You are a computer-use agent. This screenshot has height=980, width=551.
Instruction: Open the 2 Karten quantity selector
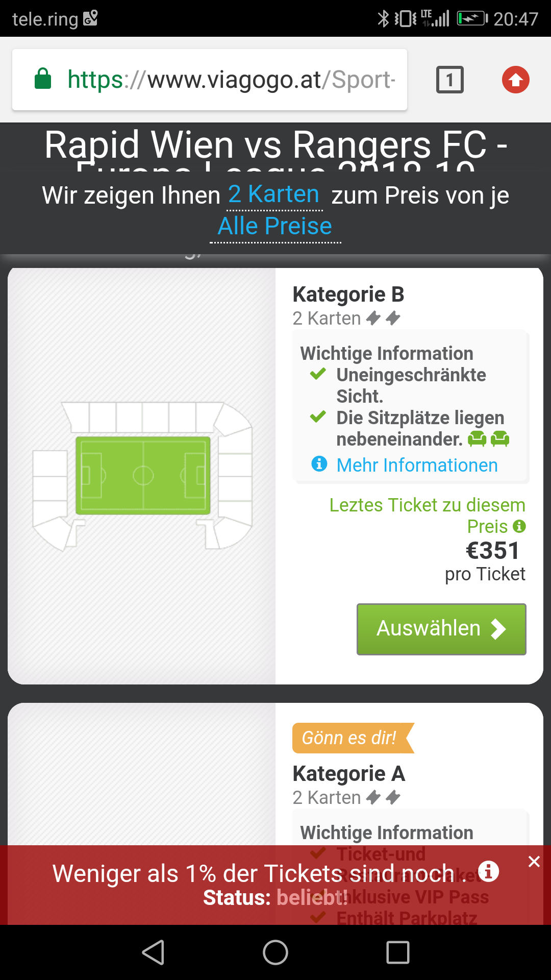[x=274, y=195]
